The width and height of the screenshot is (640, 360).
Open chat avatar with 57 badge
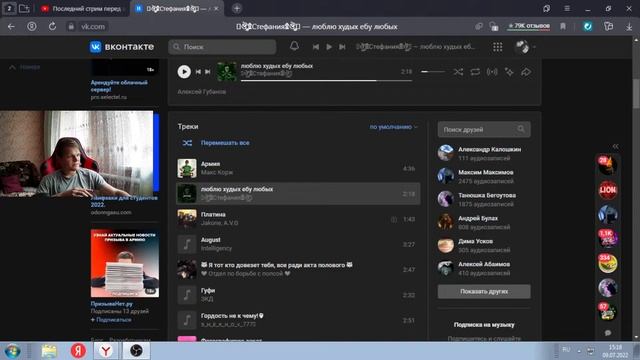(607, 312)
